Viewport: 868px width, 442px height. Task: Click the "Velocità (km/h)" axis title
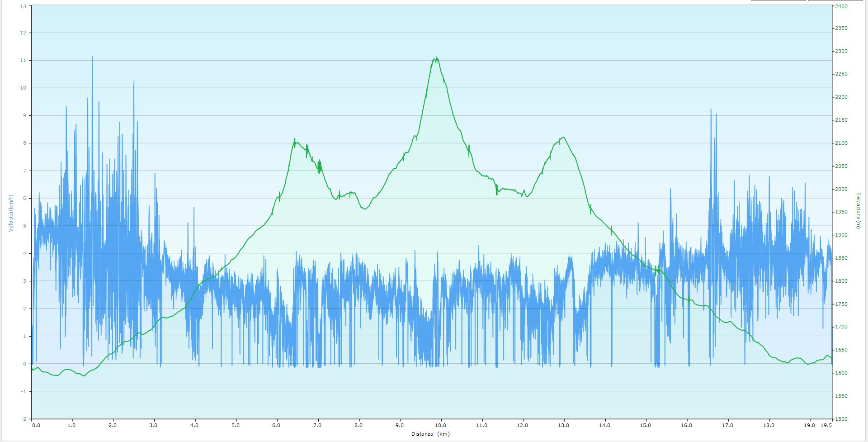coord(10,213)
